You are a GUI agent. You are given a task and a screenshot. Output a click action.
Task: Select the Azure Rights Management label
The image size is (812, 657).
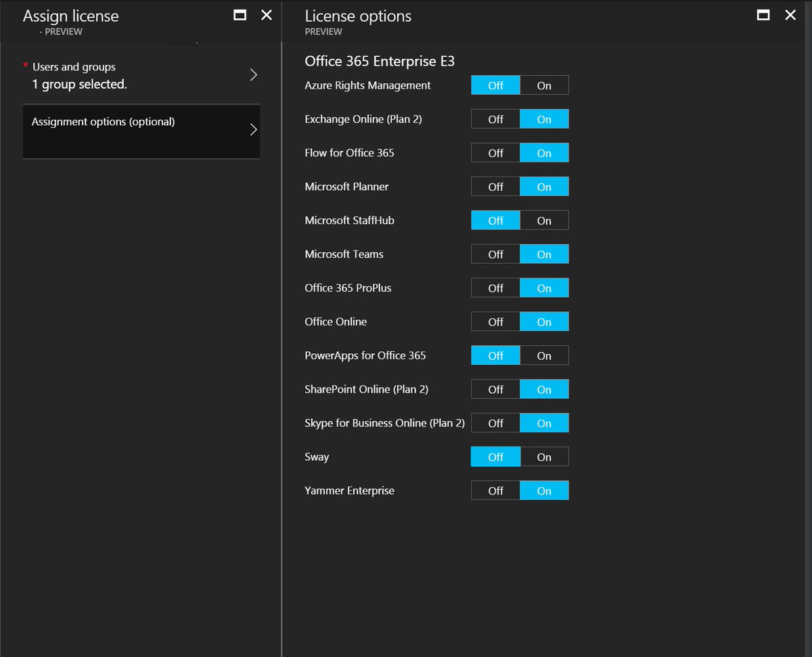[x=367, y=85]
